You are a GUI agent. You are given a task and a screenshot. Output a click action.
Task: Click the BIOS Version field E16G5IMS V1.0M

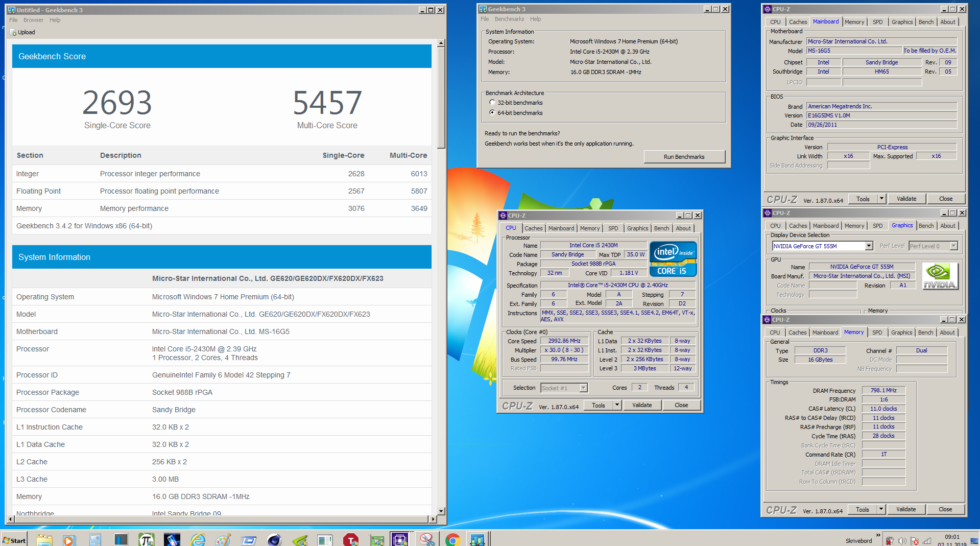(x=881, y=115)
